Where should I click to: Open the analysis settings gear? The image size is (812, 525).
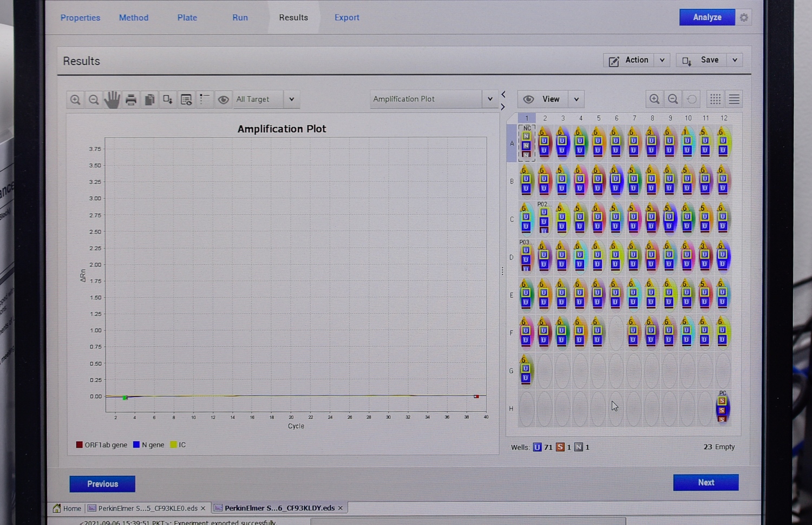pyautogui.click(x=744, y=18)
